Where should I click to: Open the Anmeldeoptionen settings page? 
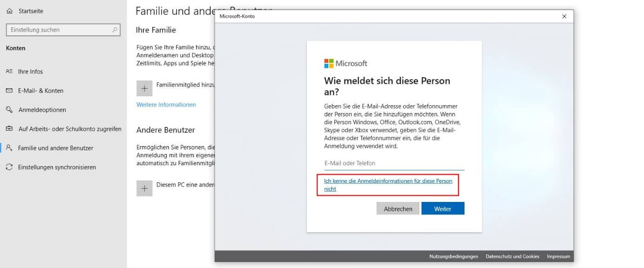42,110
